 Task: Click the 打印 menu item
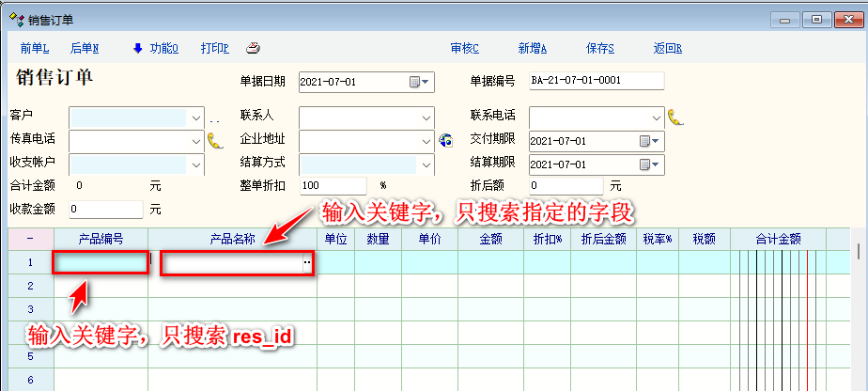(x=214, y=49)
